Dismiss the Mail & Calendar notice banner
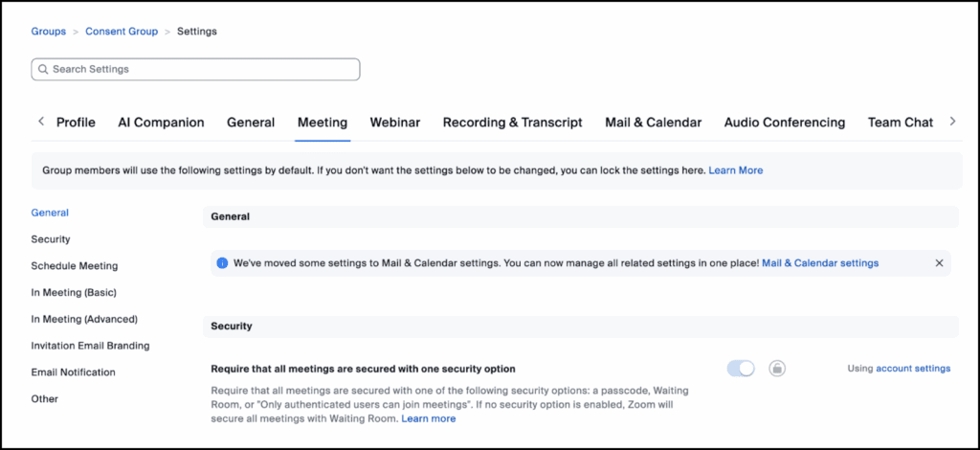 point(939,263)
